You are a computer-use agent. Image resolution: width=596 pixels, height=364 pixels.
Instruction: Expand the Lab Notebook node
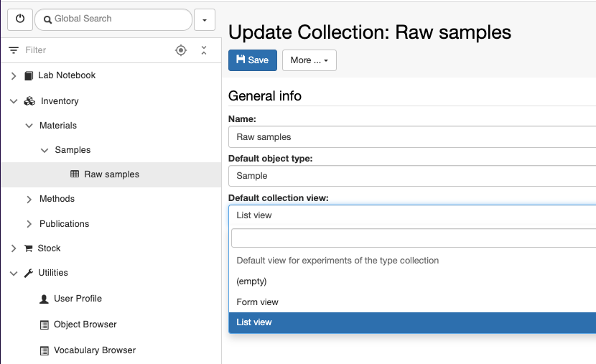(x=14, y=76)
